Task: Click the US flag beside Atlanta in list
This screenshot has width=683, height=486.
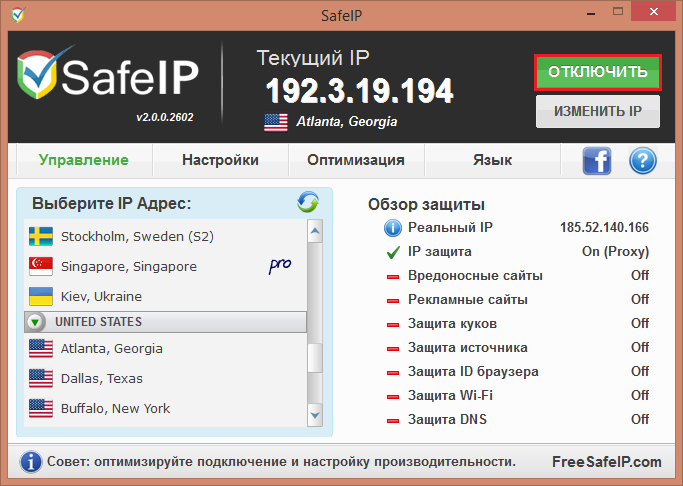Action: point(41,348)
